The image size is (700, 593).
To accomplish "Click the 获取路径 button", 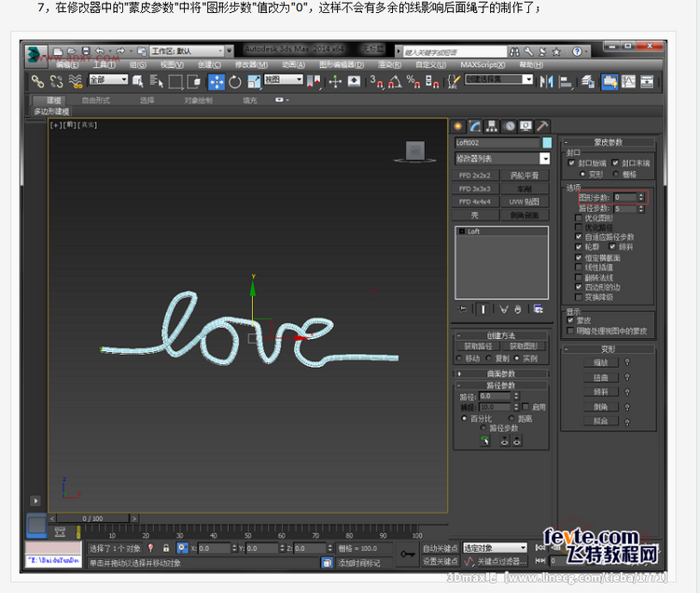I will [x=478, y=346].
